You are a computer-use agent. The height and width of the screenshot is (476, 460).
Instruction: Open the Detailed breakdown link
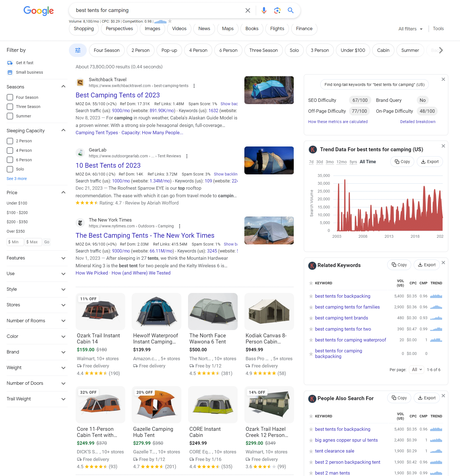tap(418, 122)
